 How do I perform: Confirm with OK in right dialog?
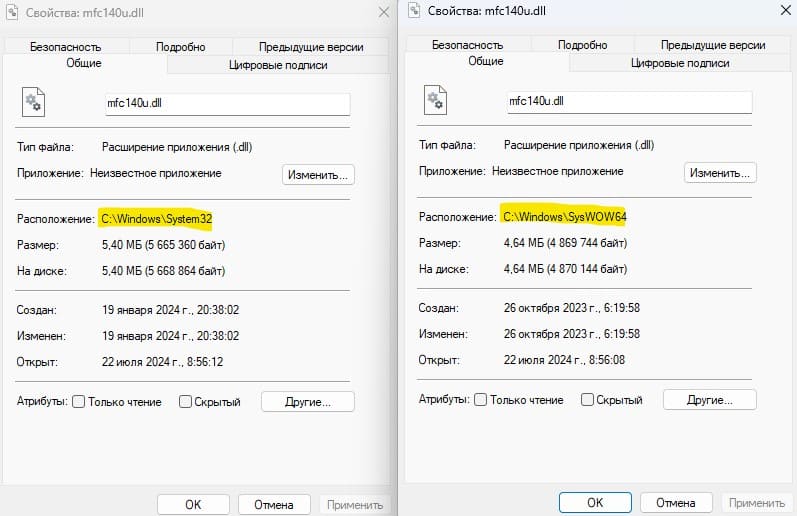pyautogui.click(x=595, y=503)
